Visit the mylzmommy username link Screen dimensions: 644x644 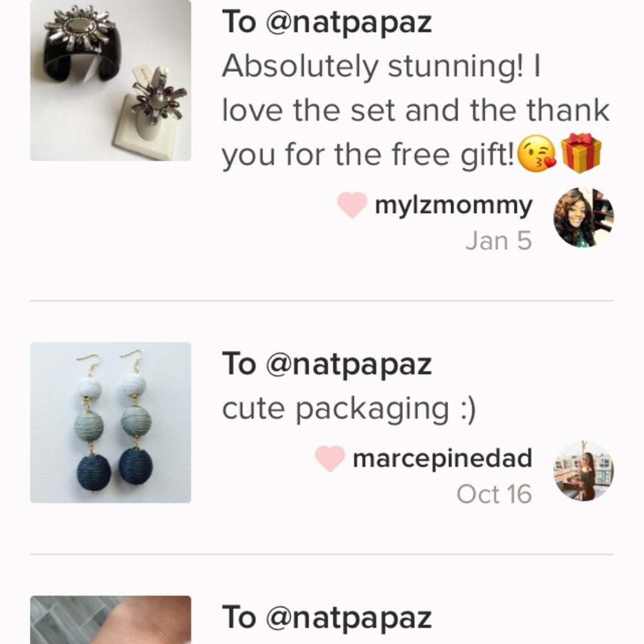click(x=453, y=206)
